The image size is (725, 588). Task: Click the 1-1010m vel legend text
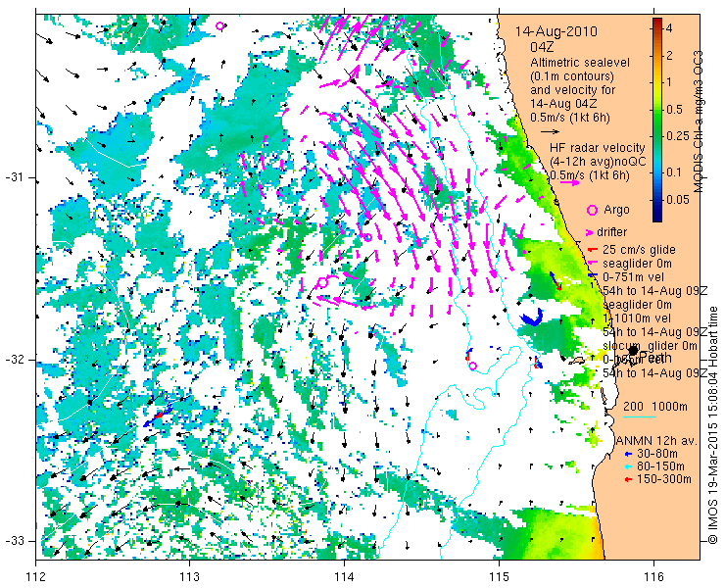pyautogui.click(x=637, y=318)
